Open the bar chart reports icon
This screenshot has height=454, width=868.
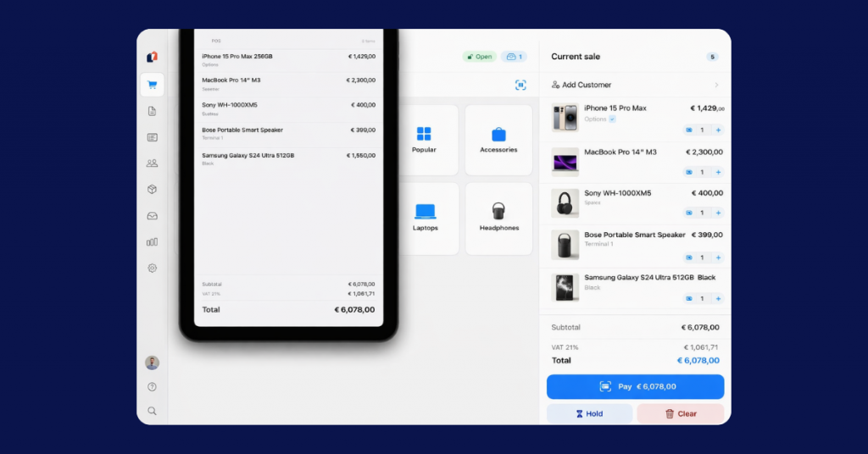[152, 241]
